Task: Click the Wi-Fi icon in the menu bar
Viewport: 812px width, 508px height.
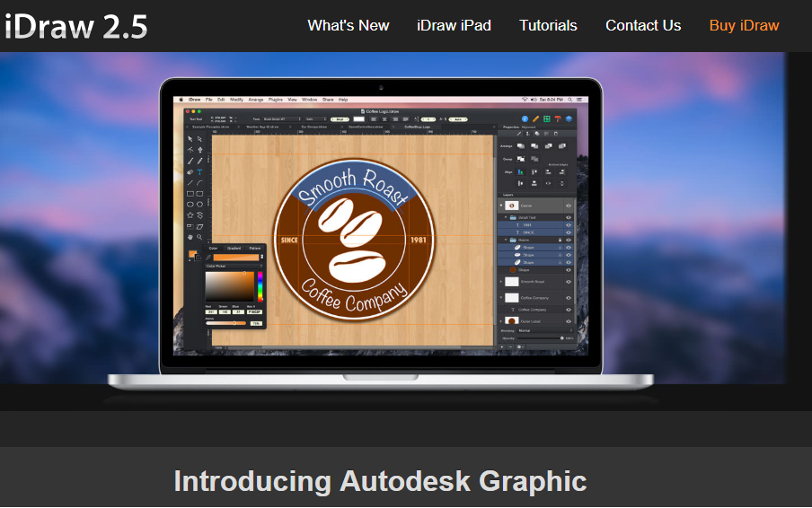Action: click(x=525, y=100)
